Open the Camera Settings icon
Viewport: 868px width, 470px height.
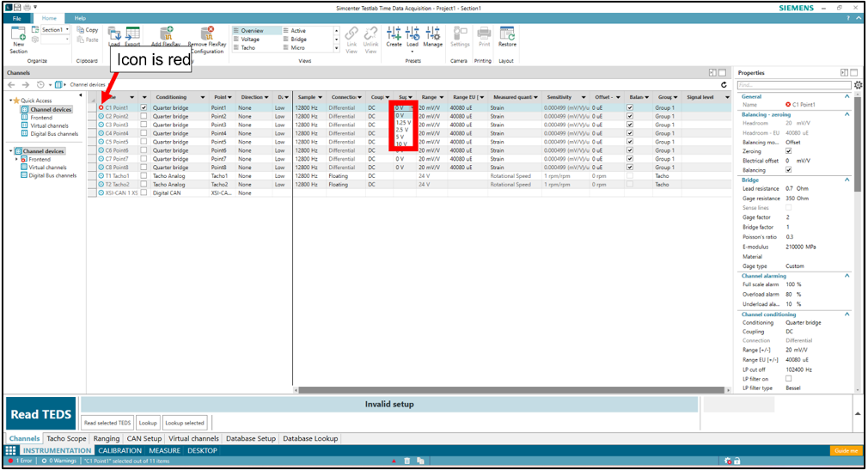pyautogui.click(x=460, y=33)
